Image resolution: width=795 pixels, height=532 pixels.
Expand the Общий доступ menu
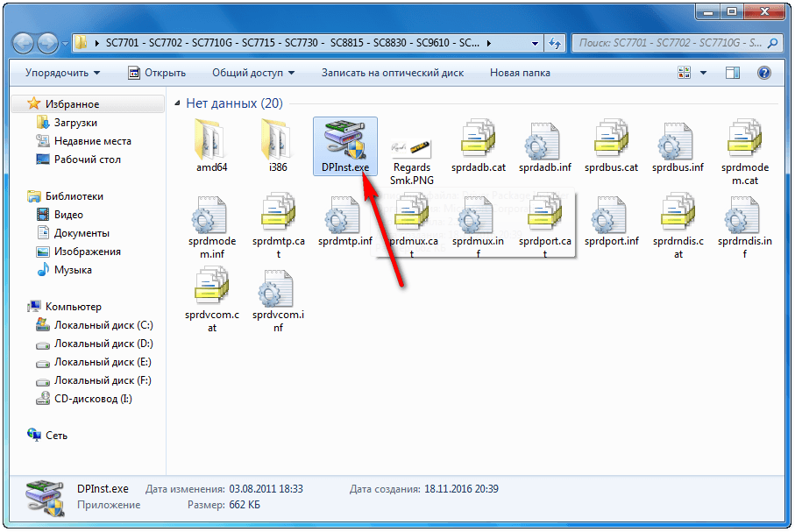tap(253, 73)
